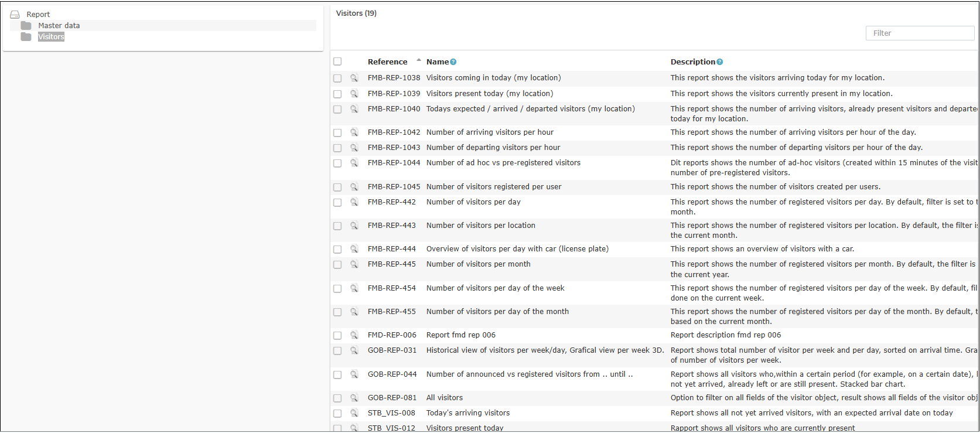Click 'Number of visitors per month' name

pos(479,264)
